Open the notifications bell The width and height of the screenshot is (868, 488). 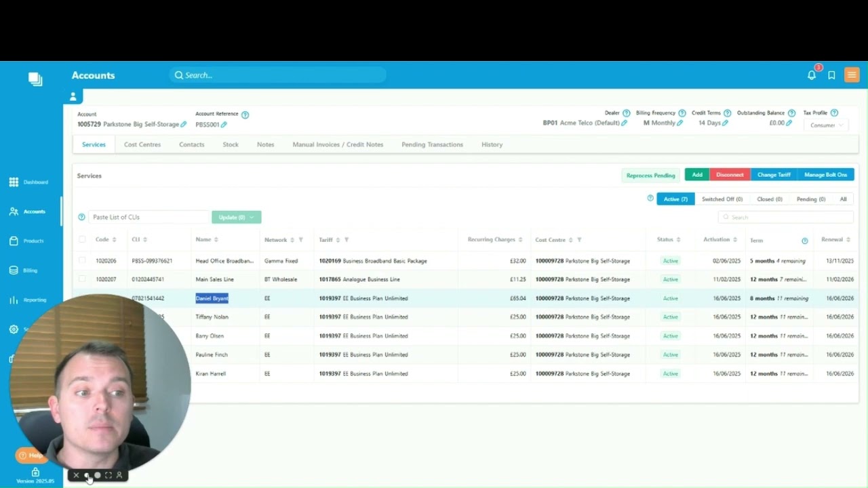pyautogui.click(x=812, y=75)
